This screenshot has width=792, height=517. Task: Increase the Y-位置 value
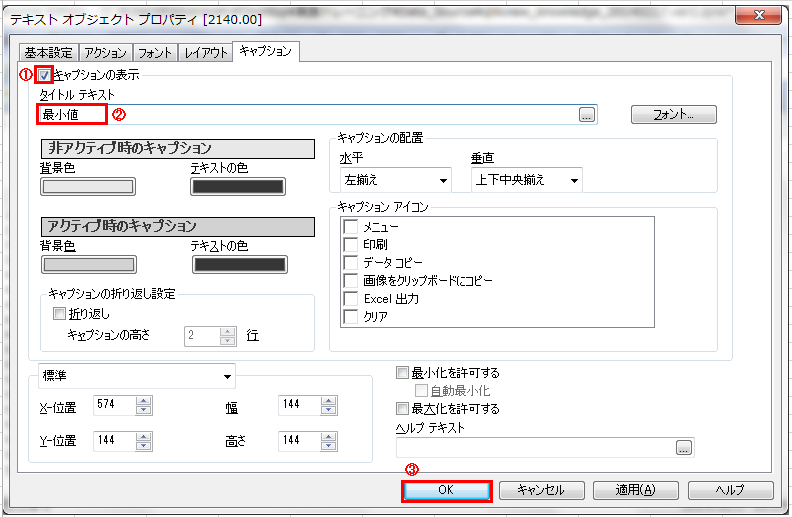coord(144,437)
